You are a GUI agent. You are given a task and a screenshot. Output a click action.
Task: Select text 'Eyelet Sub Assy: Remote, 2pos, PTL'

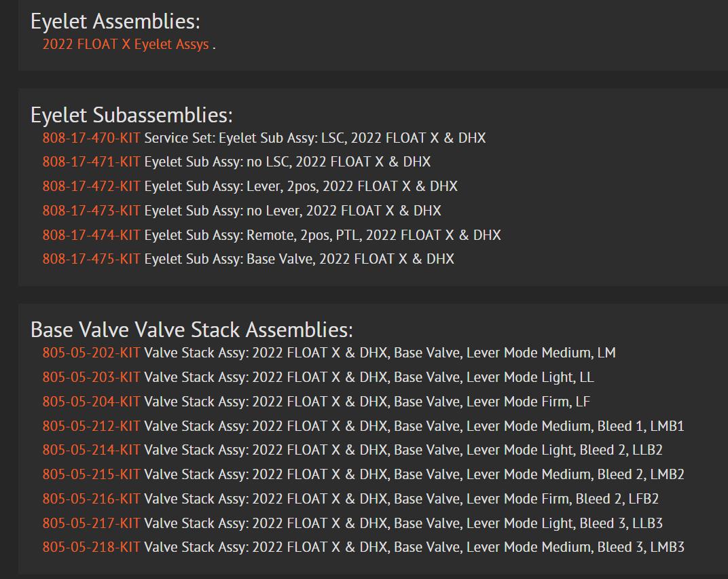(x=252, y=235)
